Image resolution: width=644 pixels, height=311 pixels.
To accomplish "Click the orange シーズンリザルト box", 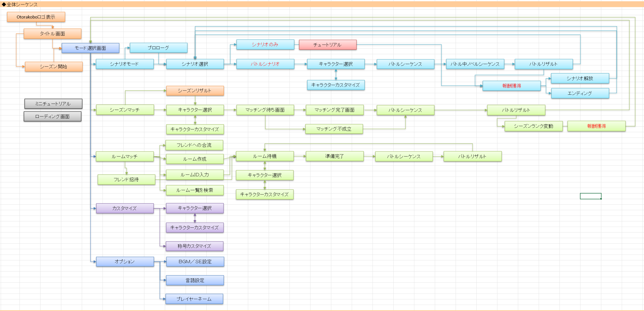I will (195, 91).
